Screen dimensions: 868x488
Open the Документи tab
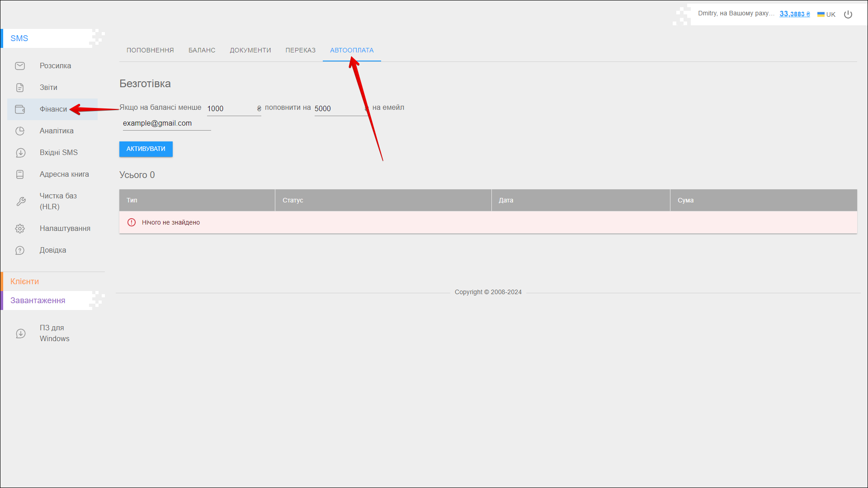[x=250, y=50]
